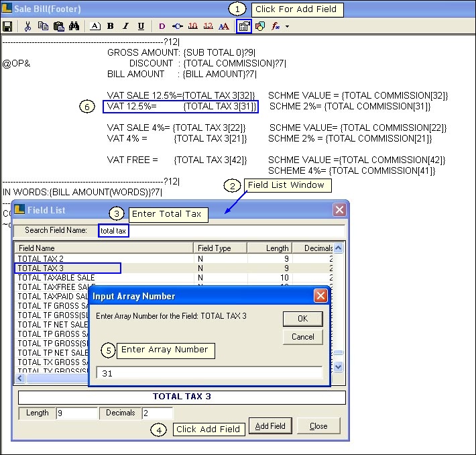Image resolution: width=476 pixels, height=455 pixels.
Task: Sort by the Length column header
Action: coord(270,248)
